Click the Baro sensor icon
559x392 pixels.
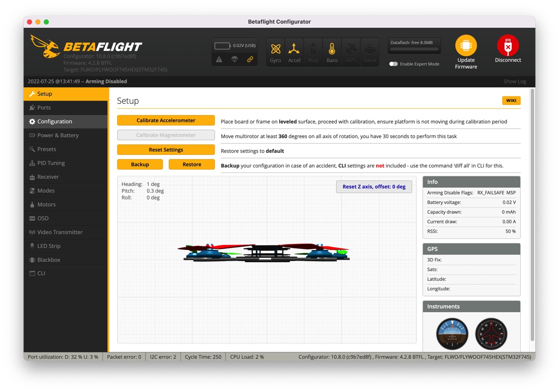(x=332, y=52)
